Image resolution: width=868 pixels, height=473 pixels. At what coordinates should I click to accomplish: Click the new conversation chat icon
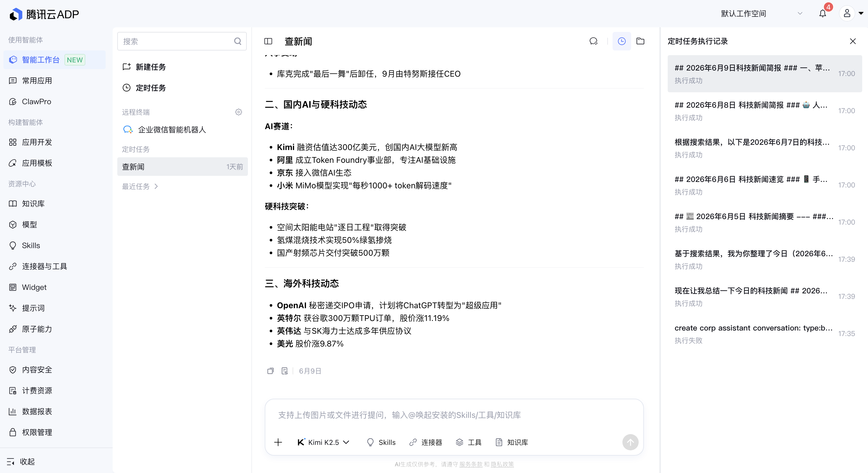pos(594,41)
